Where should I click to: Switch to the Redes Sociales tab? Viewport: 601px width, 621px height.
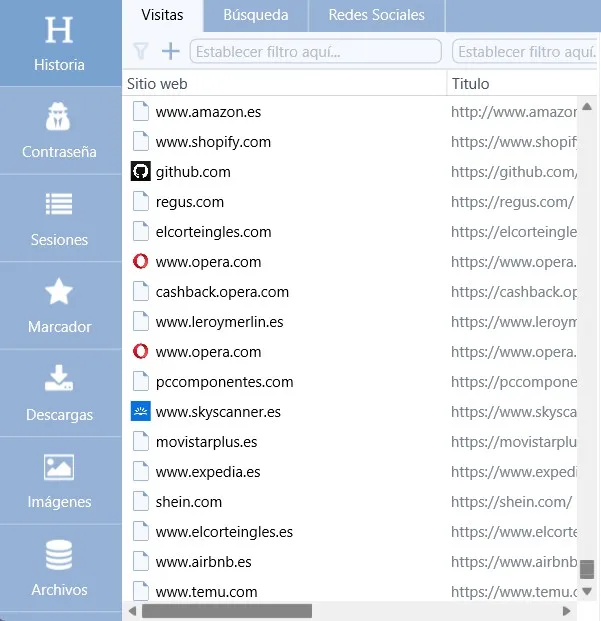pos(377,15)
